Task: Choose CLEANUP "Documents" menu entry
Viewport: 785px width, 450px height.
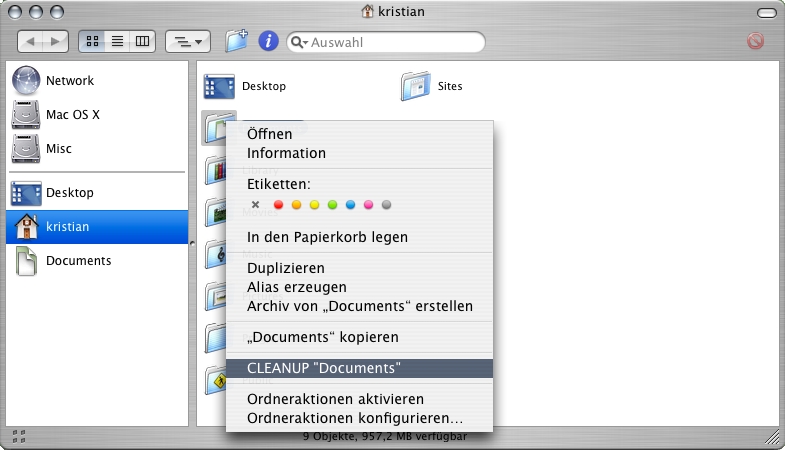Action: pos(359,368)
